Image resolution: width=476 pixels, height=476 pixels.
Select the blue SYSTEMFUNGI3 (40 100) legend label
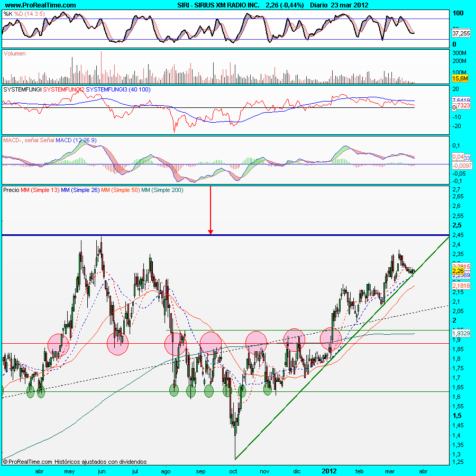(118, 89)
